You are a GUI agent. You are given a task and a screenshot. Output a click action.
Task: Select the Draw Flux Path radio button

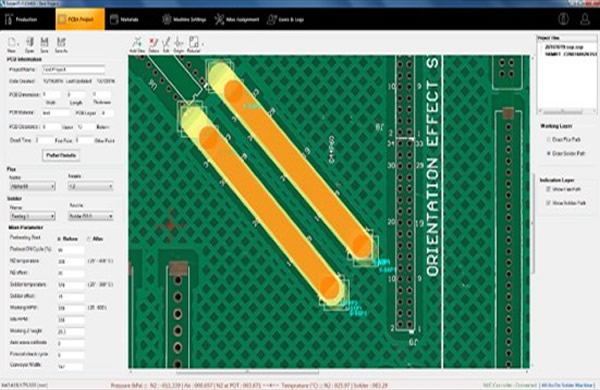point(549,139)
